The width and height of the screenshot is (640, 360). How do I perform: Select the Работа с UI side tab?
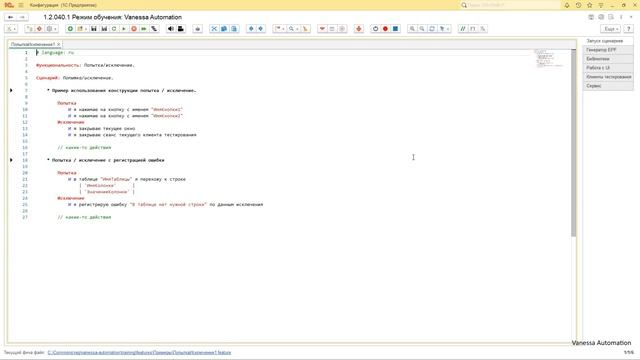click(x=608, y=68)
